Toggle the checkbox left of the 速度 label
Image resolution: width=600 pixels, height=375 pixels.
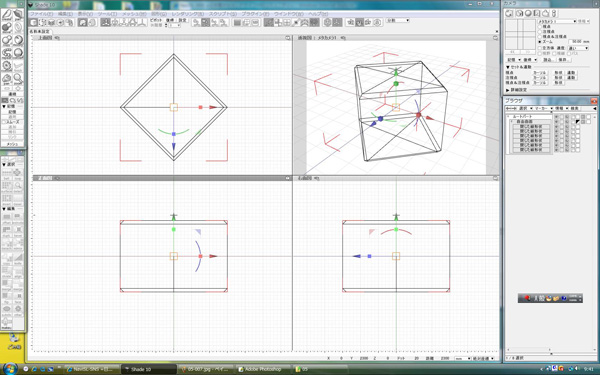(x=540, y=48)
